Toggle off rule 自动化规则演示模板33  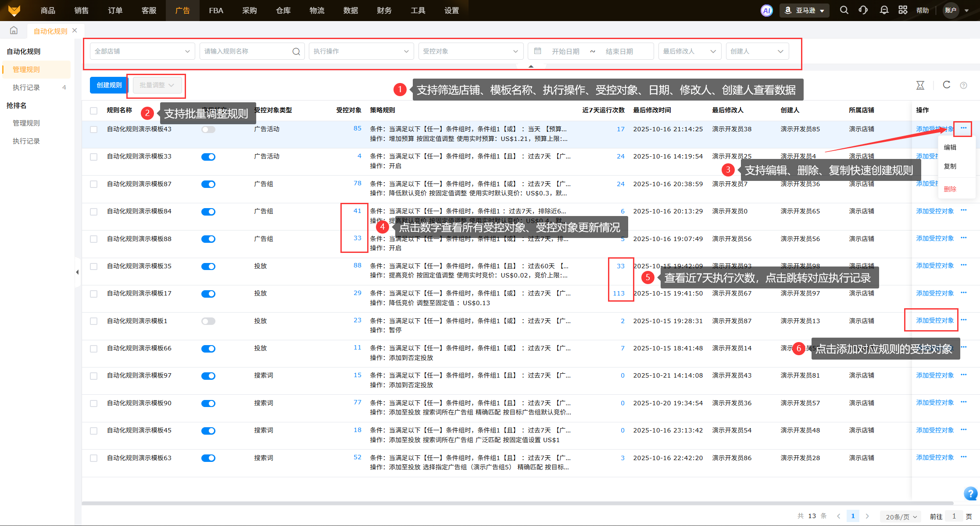pyautogui.click(x=208, y=157)
